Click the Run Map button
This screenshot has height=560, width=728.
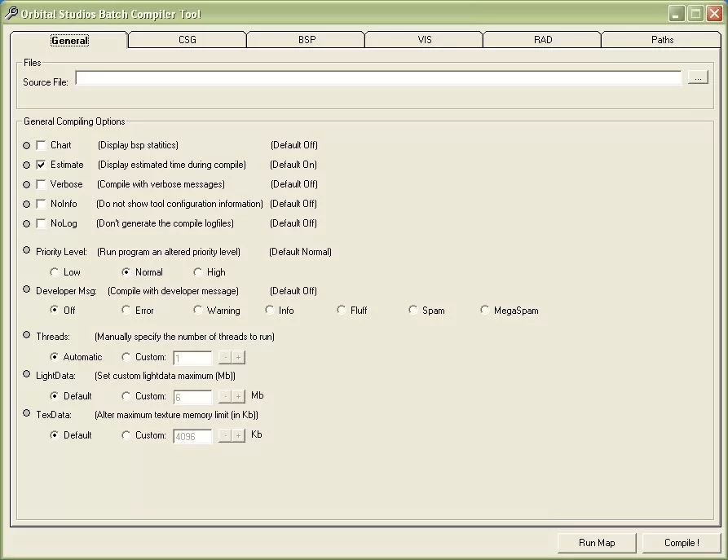coord(597,543)
